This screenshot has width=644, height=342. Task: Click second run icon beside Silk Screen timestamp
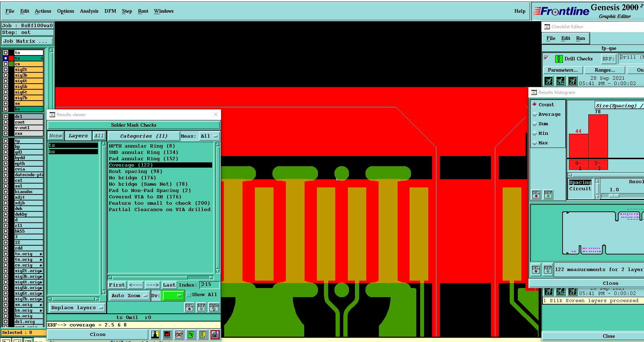[x=560, y=292]
